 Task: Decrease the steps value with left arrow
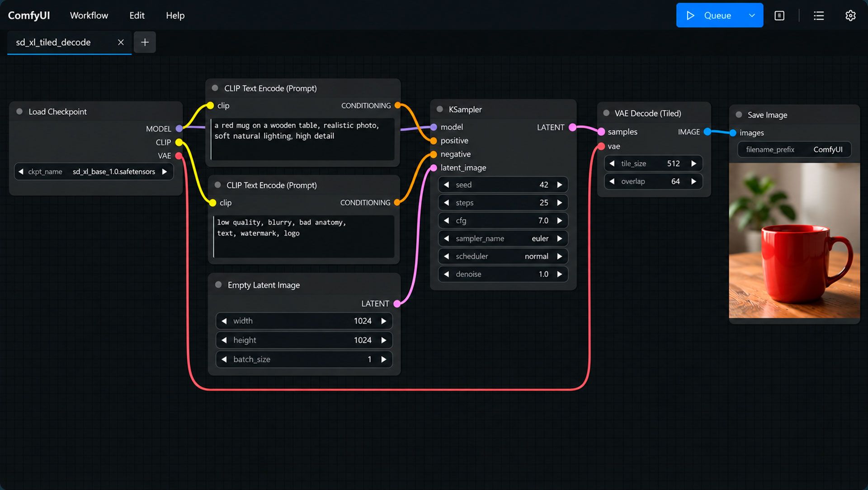point(446,203)
